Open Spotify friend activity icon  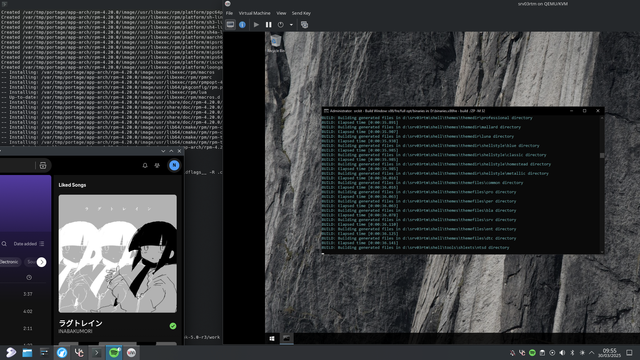point(157,165)
